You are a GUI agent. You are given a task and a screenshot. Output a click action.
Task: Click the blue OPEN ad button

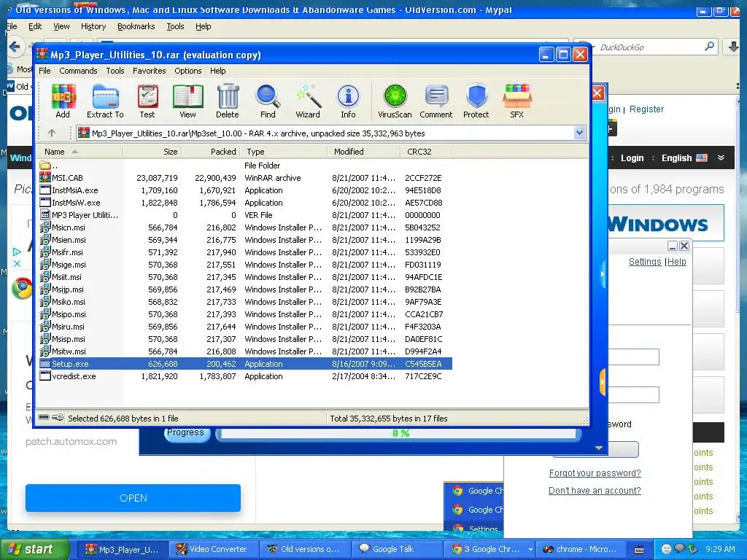point(133,498)
